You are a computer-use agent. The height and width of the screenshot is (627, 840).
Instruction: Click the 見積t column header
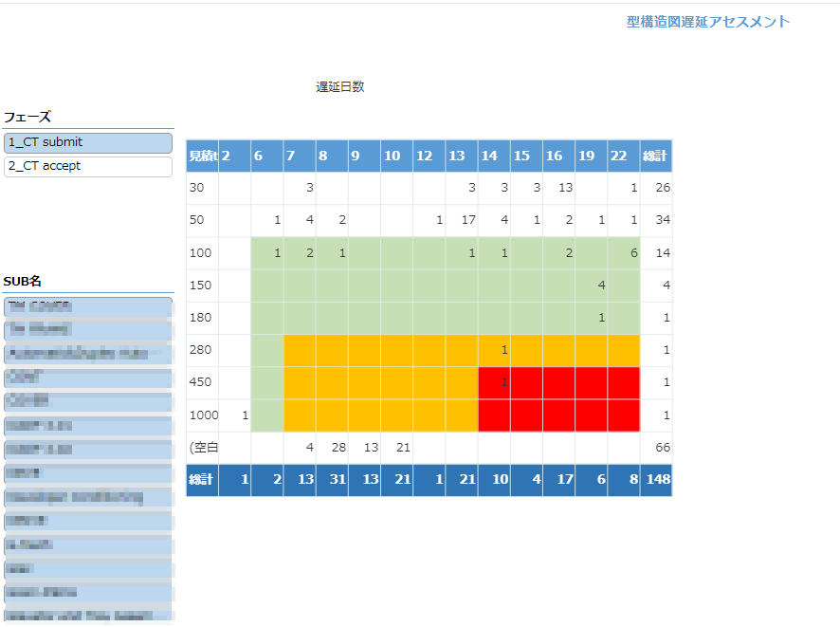(x=202, y=156)
